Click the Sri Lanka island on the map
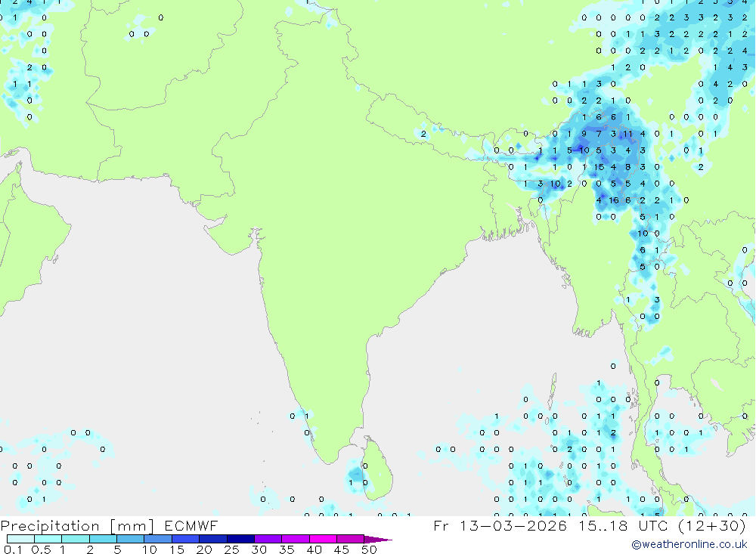Image resolution: width=756 pixels, height=554 pixels. click(x=377, y=469)
